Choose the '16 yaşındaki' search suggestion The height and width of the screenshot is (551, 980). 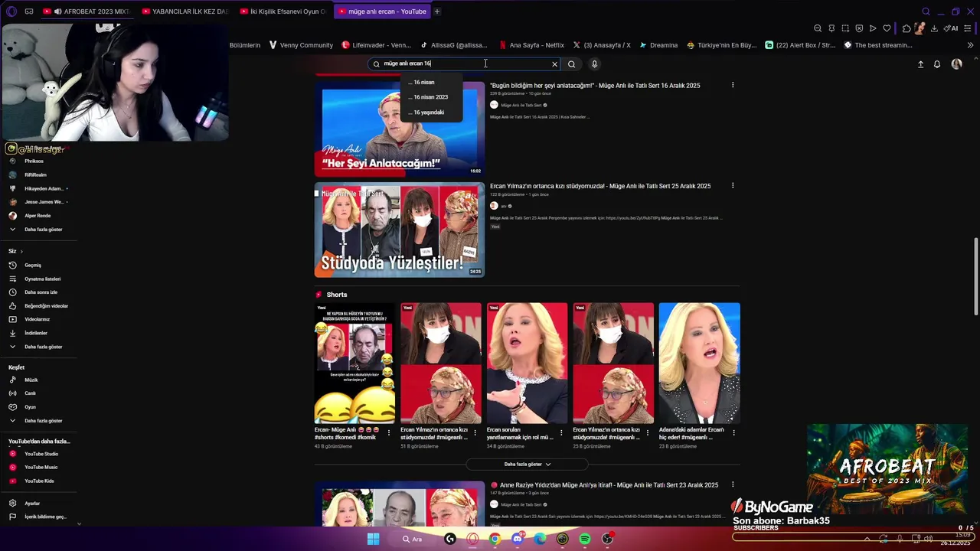coord(431,112)
